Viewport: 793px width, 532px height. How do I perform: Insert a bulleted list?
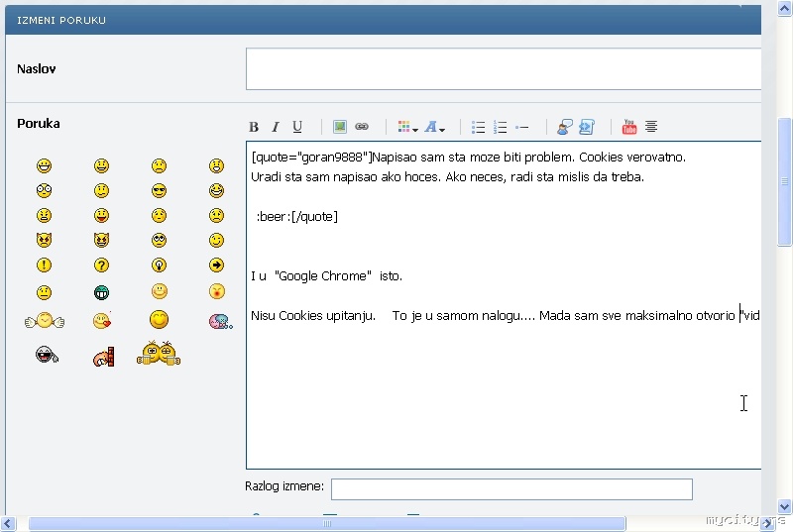click(479, 127)
